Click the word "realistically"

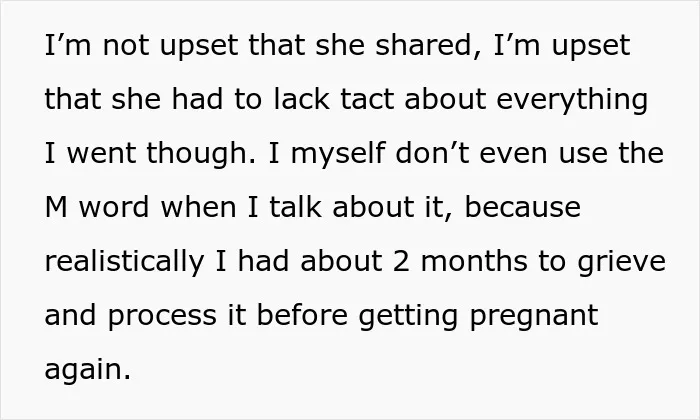click(x=125, y=262)
